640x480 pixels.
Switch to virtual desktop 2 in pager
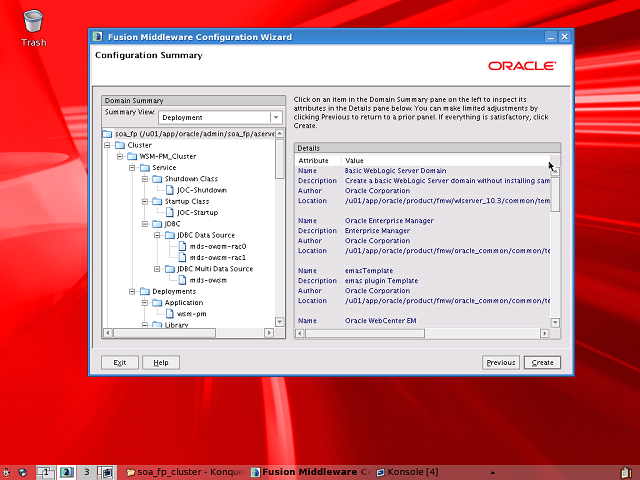66,472
